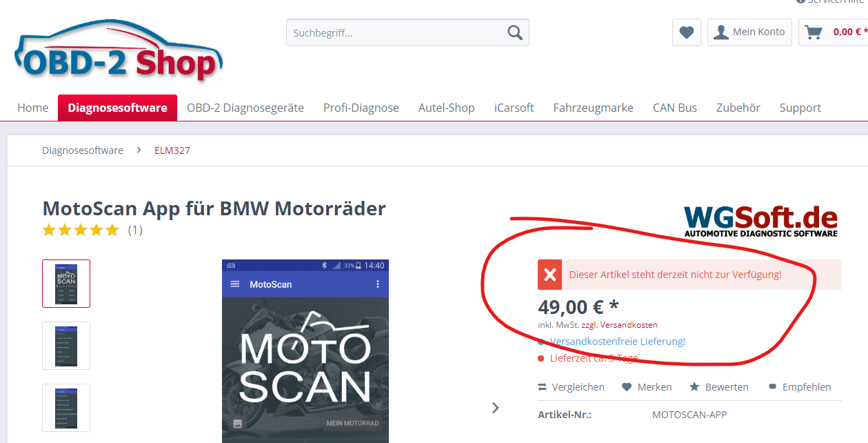
Task: Open the iCarsoft category
Action: tap(514, 108)
